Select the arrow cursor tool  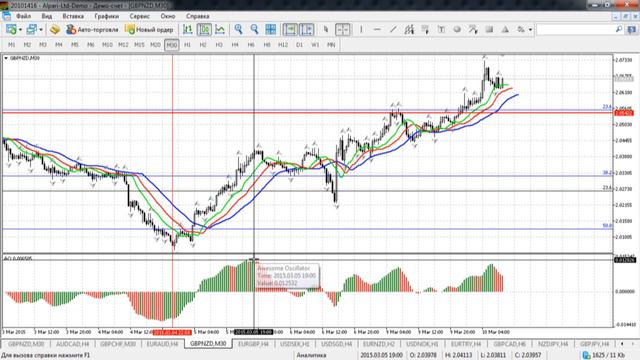pos(326,29)
